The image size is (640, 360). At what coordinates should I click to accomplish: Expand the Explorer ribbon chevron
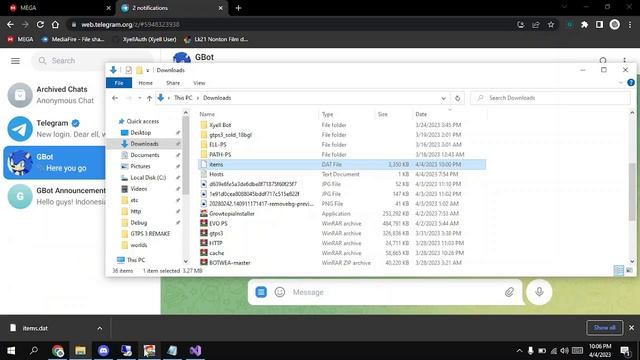click(x=620, y=83)
